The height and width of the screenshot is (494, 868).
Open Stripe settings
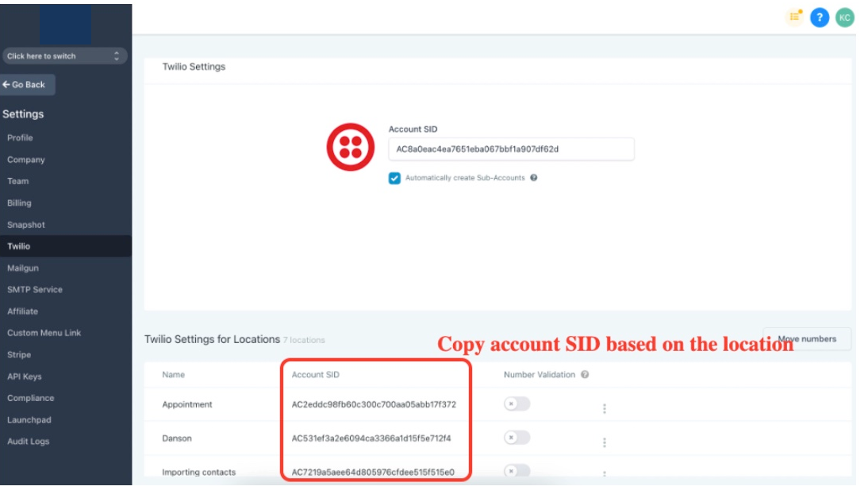(x=19, y=354)
